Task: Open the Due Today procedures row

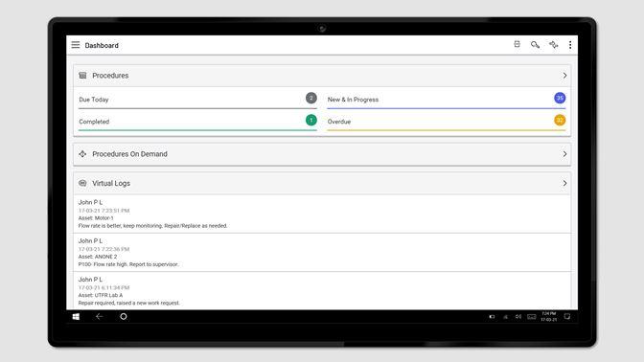Action: (197, 100)
